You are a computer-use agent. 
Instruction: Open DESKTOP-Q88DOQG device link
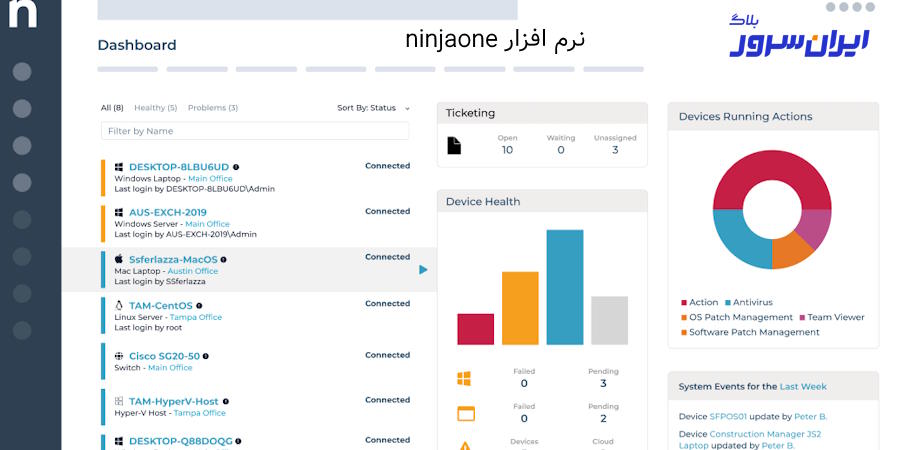click(x=181, y=441)
